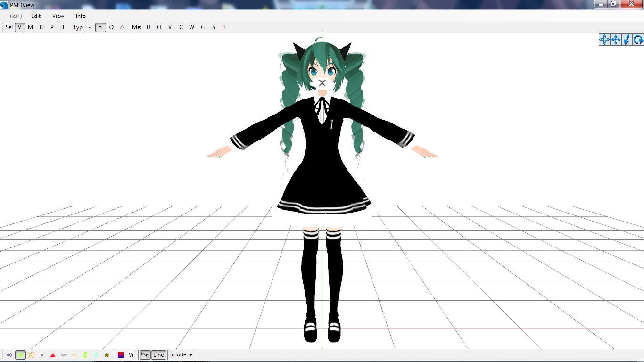Close the PMDView window
Screen dimensions: 644x362
click(631, 4)
